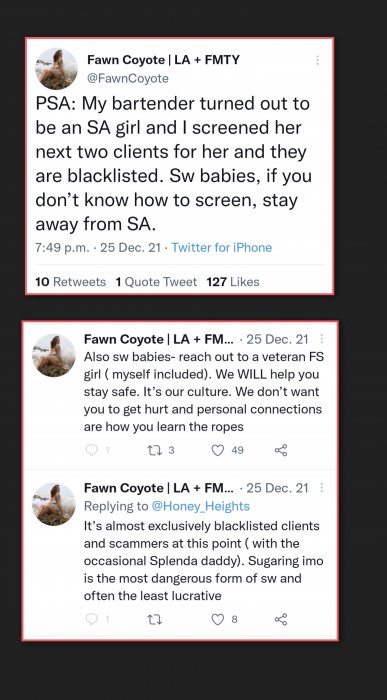387x700 pixels.
Task: Open more options on the Honey_Heights reply
Action: point(321,488)
